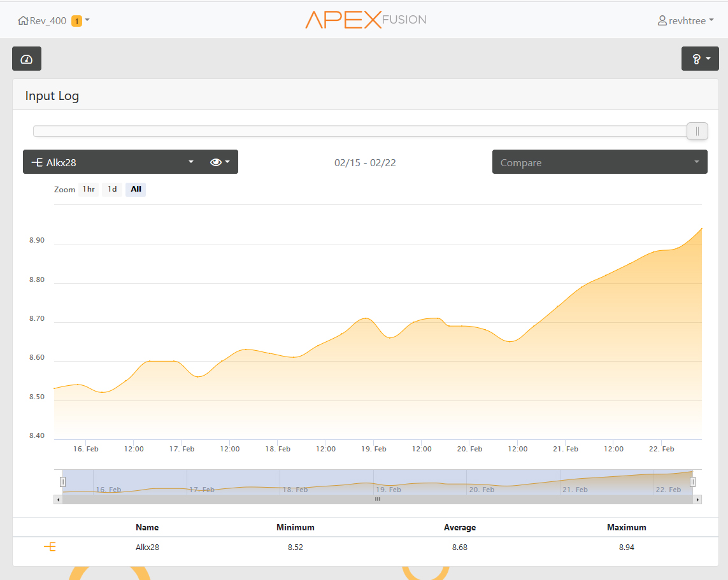Set chart zoom to 1d
Viewport: 728px width, 580px height.
click(x=112, y=189)
